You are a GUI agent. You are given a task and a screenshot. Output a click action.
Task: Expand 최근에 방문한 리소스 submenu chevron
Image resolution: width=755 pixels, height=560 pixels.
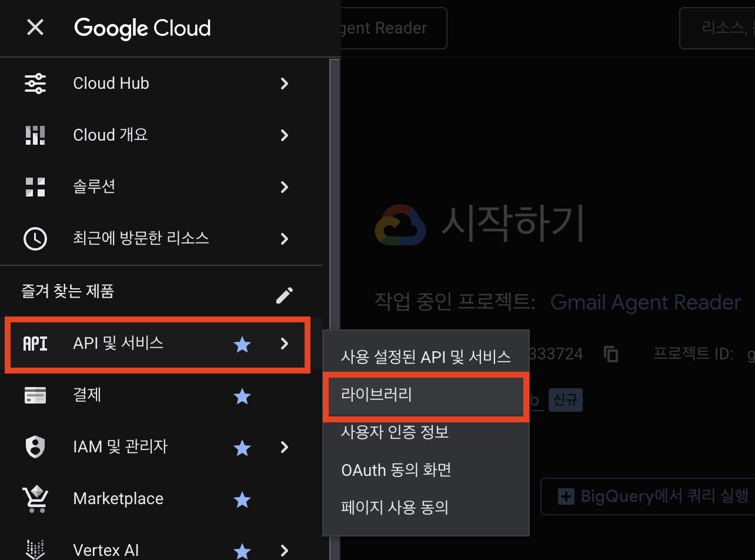pyautogui.click(x=285, y=239)
